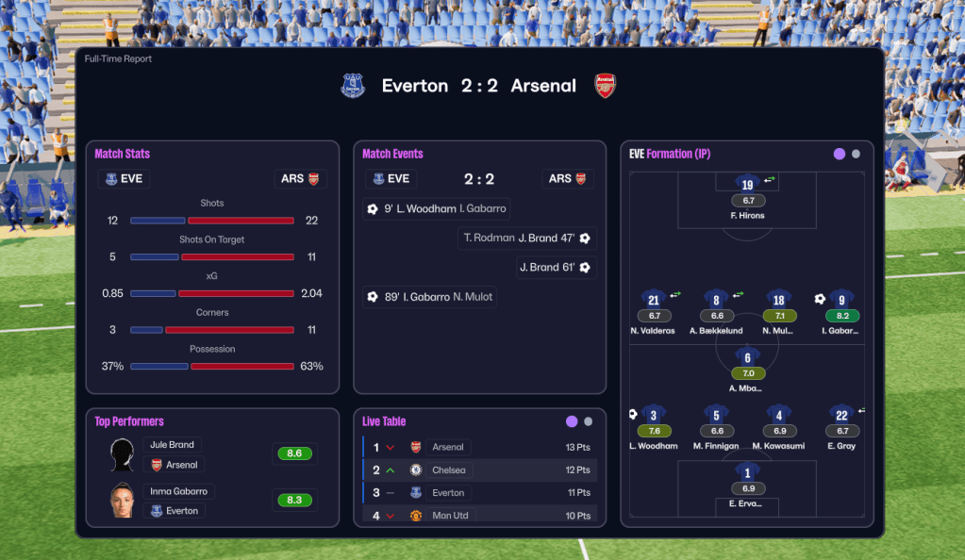This screenshot has height=560, width=965.
Task: Select F. Hirons number 19 shirt icon
Action: 747,185
